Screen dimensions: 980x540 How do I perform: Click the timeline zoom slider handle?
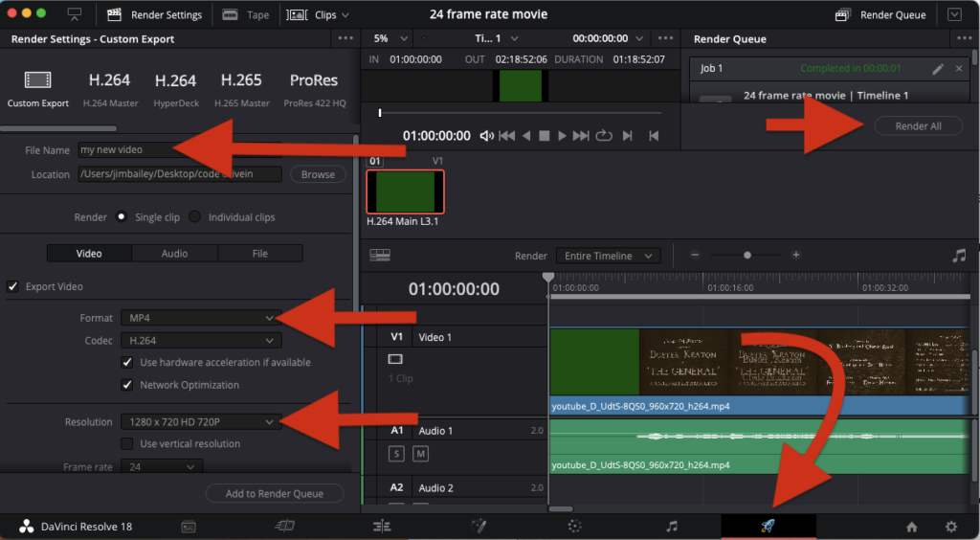747,256
